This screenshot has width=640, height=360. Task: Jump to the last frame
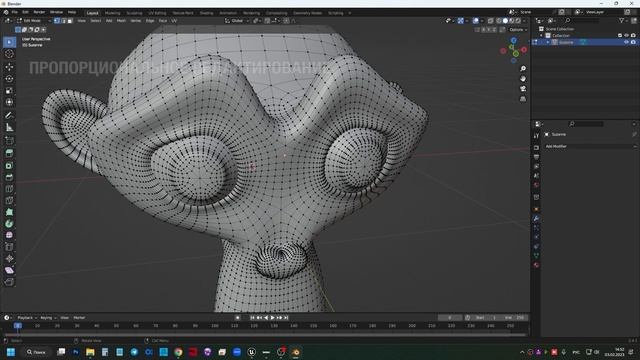point(286,318)
